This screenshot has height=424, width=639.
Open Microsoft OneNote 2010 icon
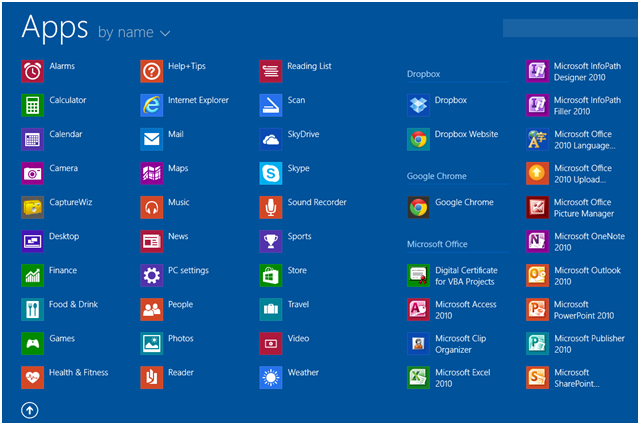pos(537,241)
